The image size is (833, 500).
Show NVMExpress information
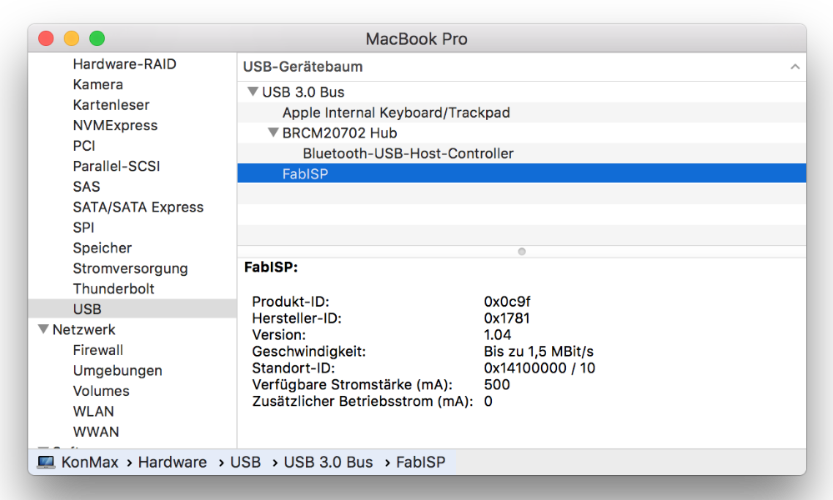point(115,125)
